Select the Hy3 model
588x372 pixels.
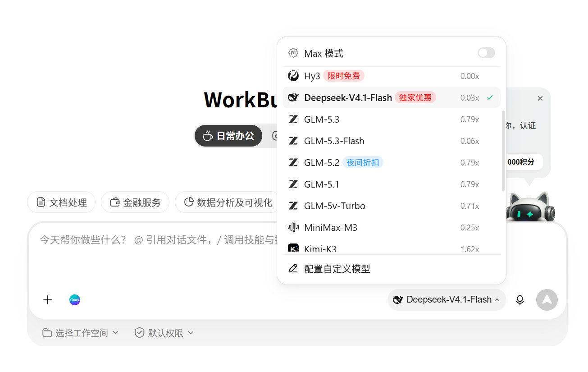pos(391,76)
